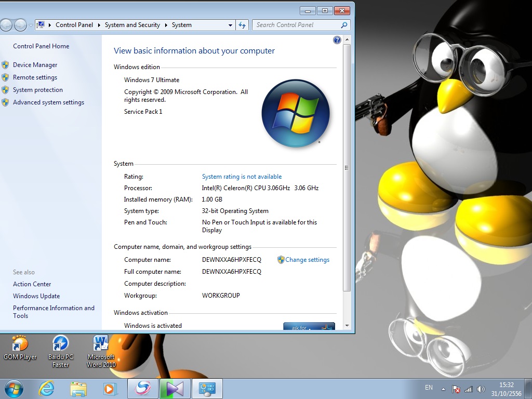
Task: Select the GOM Player desktop shortcut
Action: click(x=20, y=348)
